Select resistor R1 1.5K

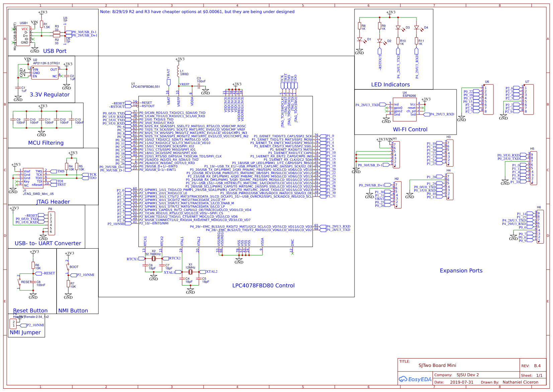[x=42, y=25]
